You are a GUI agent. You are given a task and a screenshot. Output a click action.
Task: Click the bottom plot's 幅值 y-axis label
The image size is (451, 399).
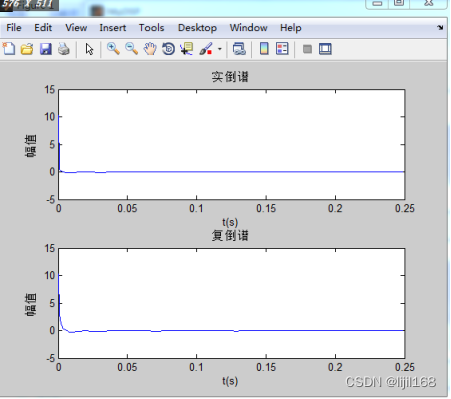(31, 305)
